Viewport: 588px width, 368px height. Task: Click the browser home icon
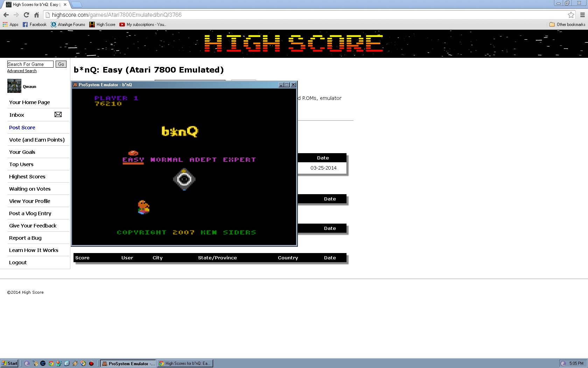[x=36, y=15]
